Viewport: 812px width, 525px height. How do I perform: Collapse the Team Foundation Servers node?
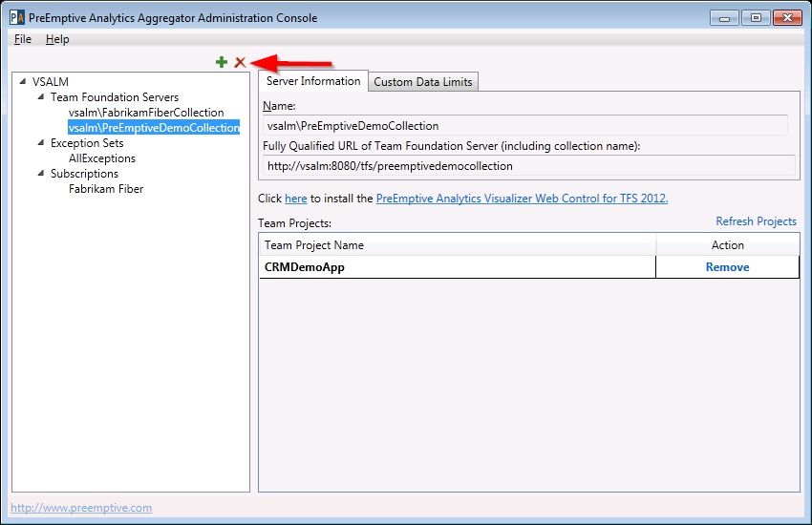[41, 96]
